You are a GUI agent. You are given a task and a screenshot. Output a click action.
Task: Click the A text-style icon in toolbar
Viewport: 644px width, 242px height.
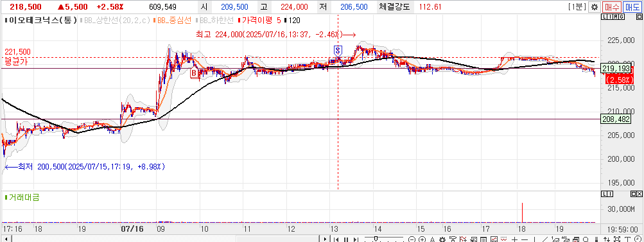pos(433,239)
